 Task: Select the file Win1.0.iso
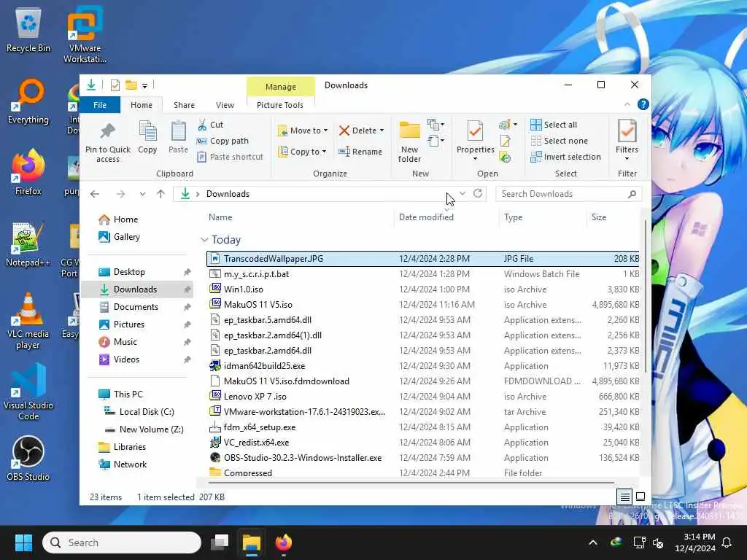(x=244, y=289)
